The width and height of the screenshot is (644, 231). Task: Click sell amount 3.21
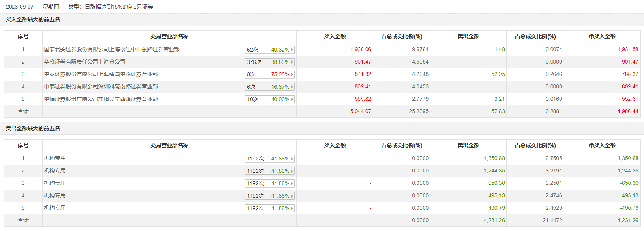point(499,99)
